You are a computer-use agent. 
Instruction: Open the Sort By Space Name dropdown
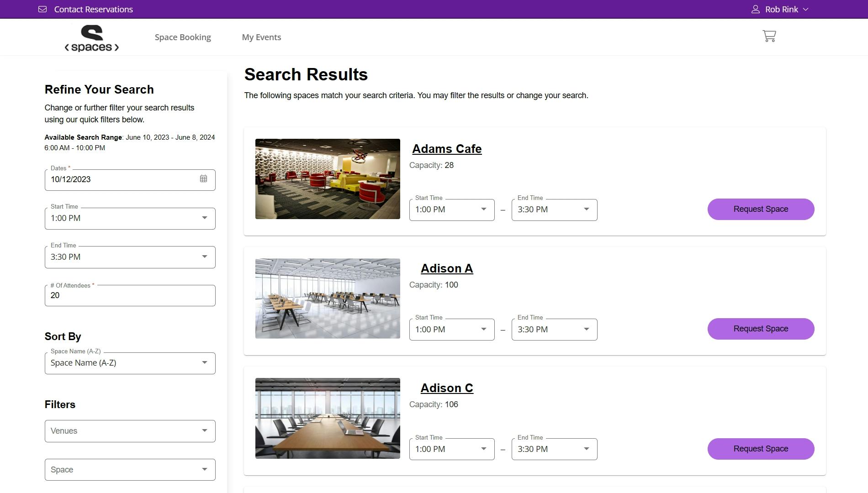click(130, 363)
